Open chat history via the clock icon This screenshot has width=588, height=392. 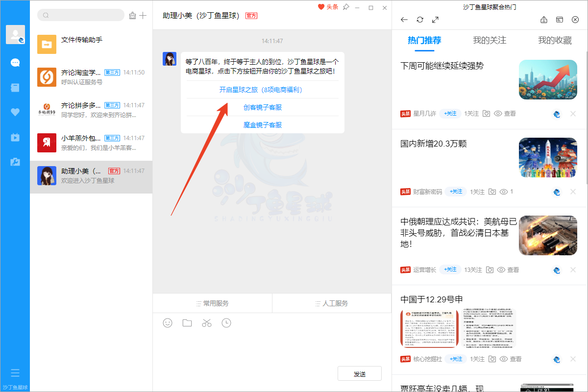226,323
